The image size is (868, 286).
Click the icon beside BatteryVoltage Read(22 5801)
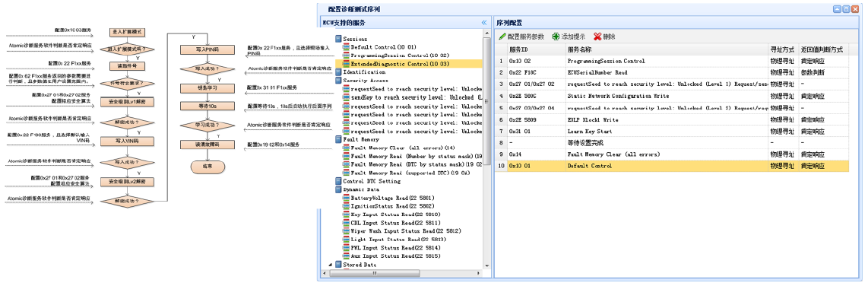[x=347, y=198]
